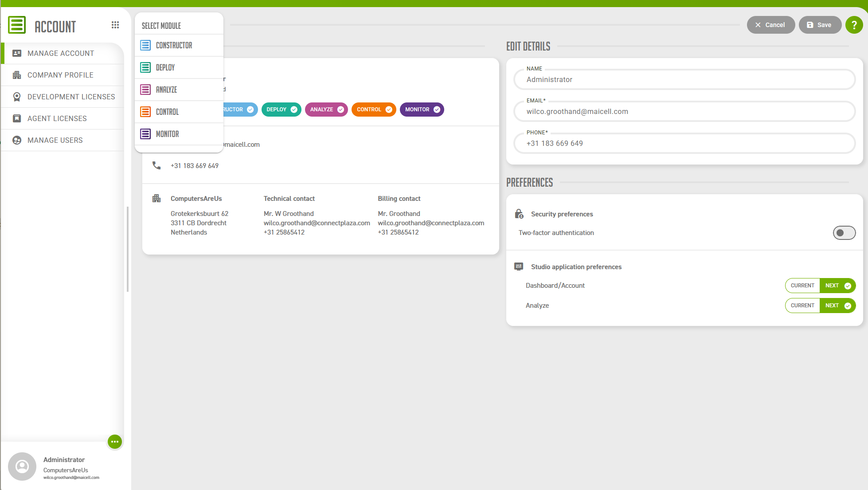
Task: Click technical contact email wilco.groothand@connectplaza.com
Action: (x=317, y=223)
